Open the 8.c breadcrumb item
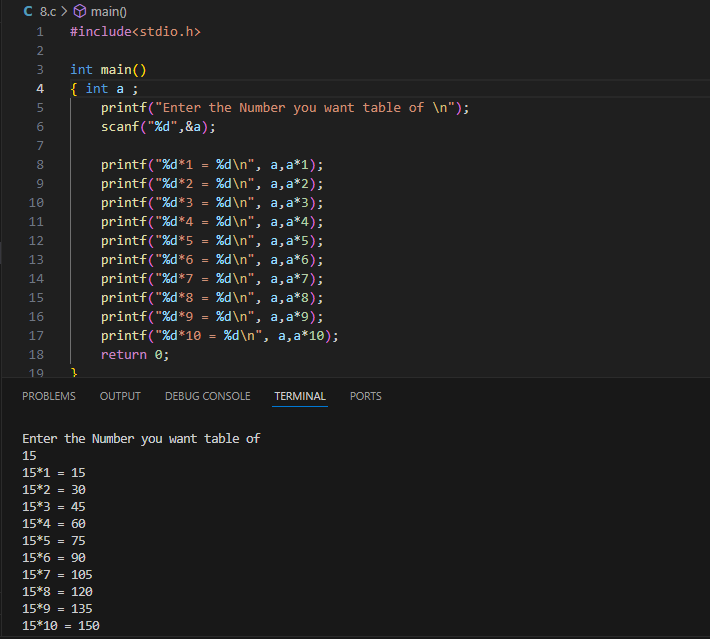710x639 pixels. [48, 11]
